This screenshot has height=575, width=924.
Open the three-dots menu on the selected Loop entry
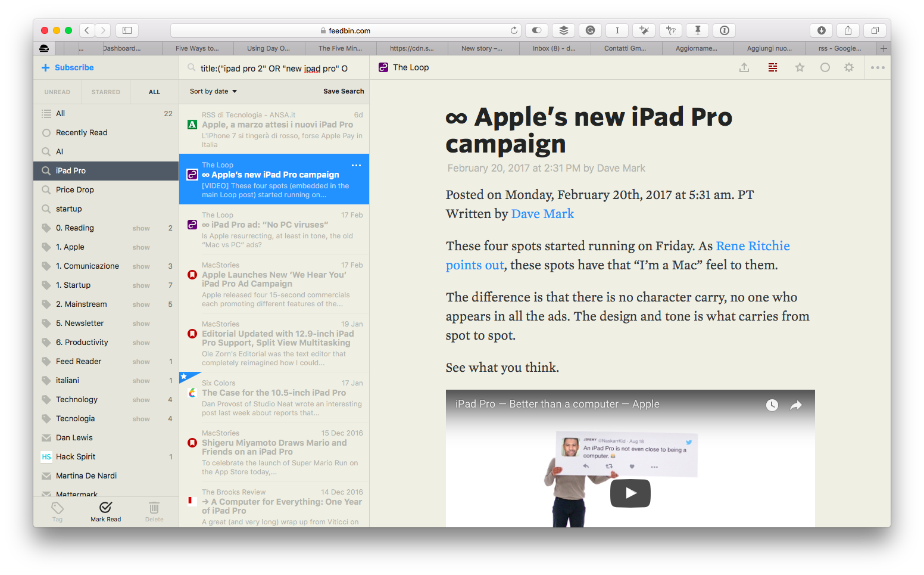click(356, 165)
